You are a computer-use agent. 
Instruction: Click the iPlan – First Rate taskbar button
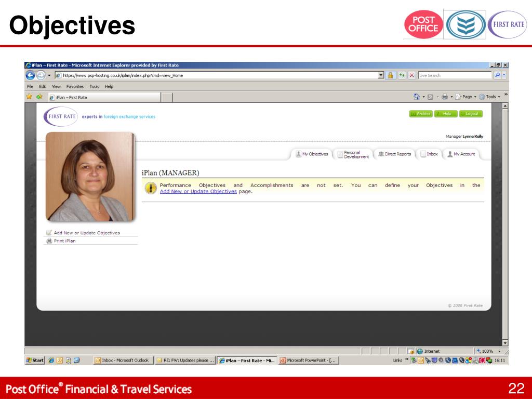(247, 361)
